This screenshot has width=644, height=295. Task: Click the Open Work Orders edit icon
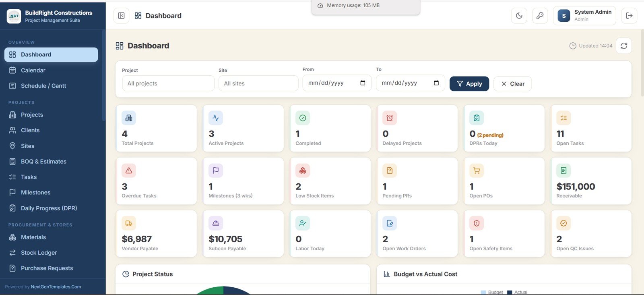point(390,223)
